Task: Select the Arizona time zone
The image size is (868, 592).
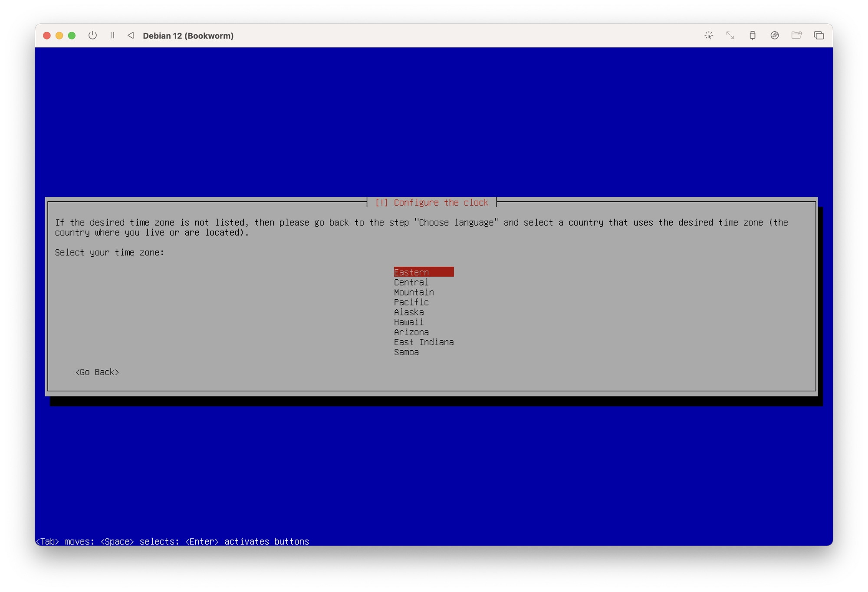Action: [x=411, y=332]
